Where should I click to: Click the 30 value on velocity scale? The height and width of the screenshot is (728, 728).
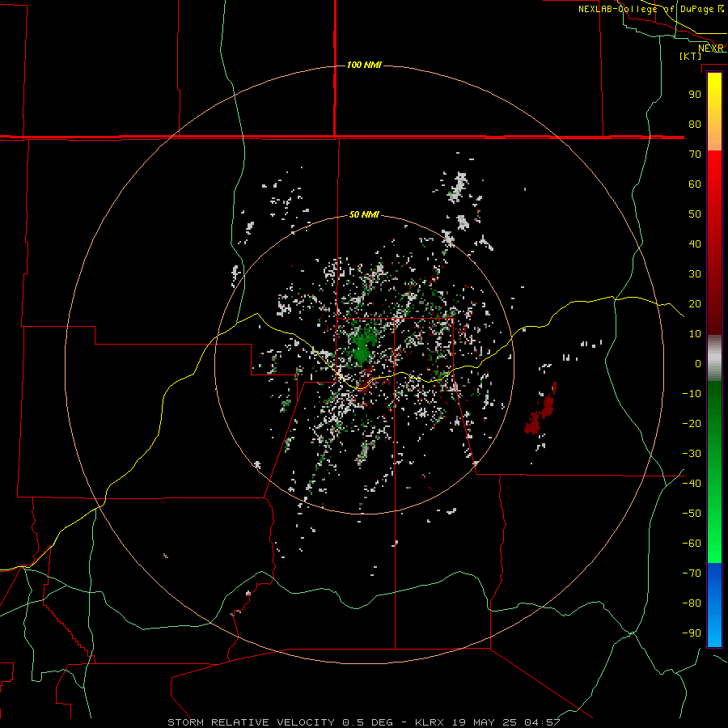tap(695, 274)
